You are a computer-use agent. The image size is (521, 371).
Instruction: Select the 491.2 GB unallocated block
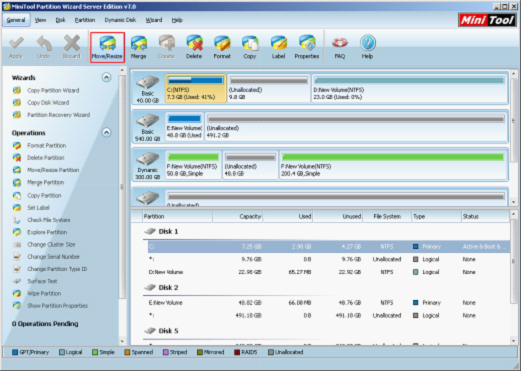[356, 127]
